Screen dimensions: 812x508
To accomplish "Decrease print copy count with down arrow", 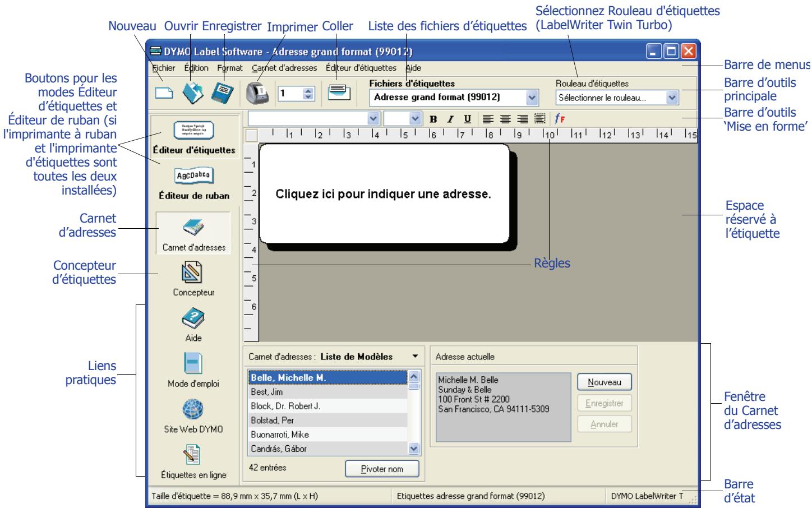I will pos(308,97).
